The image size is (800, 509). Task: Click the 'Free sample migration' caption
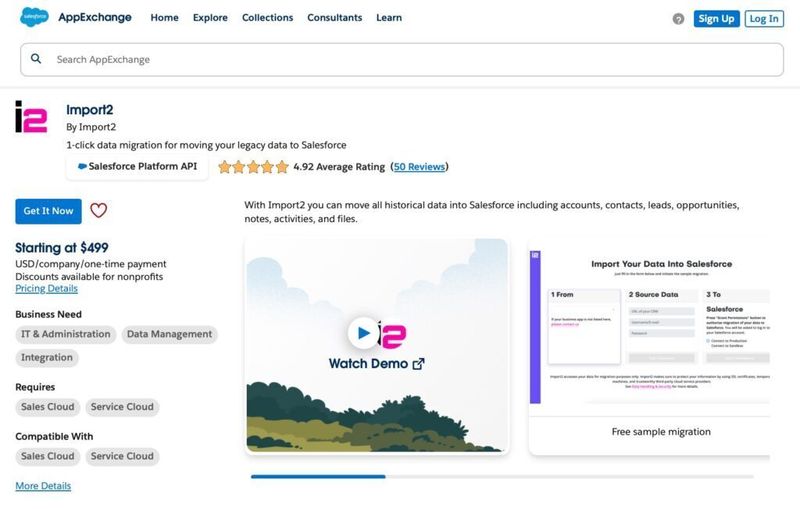[661, 432]
